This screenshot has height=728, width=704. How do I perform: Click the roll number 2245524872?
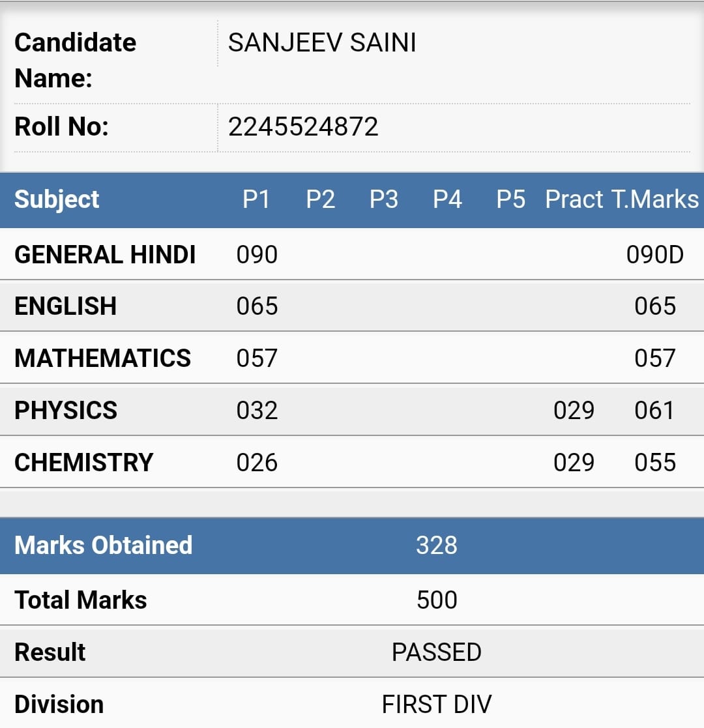(302, 126)
